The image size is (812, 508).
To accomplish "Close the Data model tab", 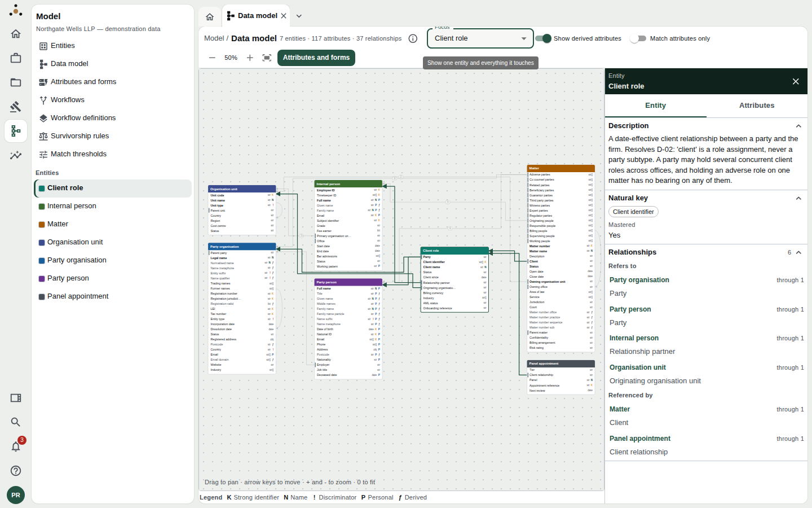I will click(284, 16).
